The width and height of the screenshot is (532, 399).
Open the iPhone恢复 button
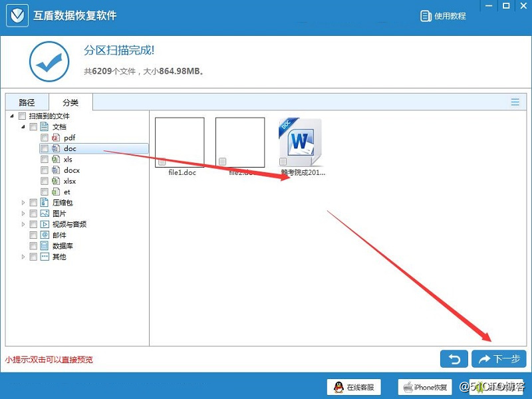(x=425, y=387)
